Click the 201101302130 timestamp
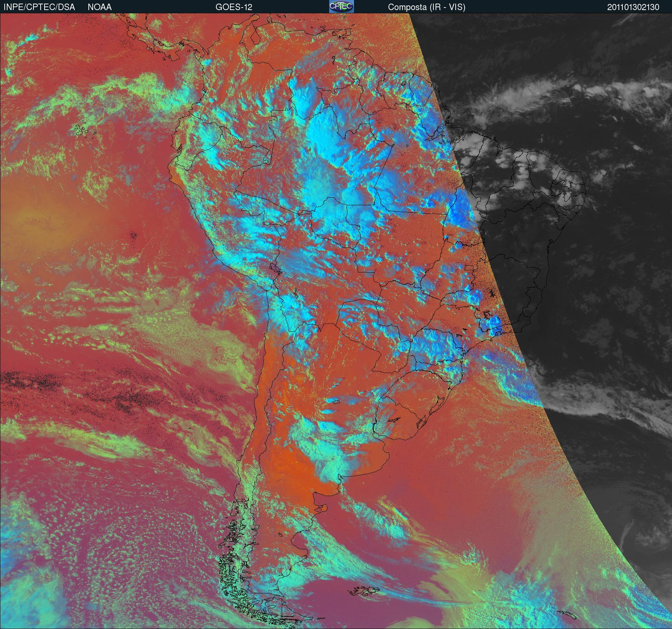672x629 pixels. click(x=634, y=7)
